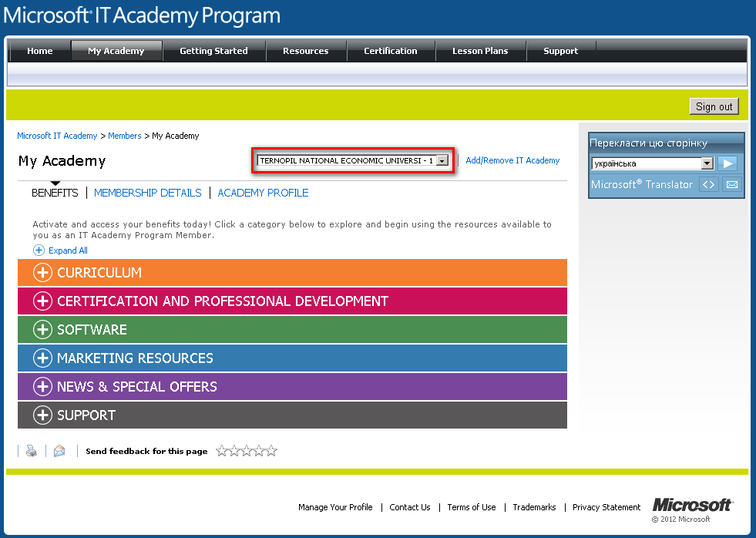The height and width of the screenshot is (538, 756).
Task: Click the My Academy page heading
Action: pyautogui.click(x=62, y=161)
